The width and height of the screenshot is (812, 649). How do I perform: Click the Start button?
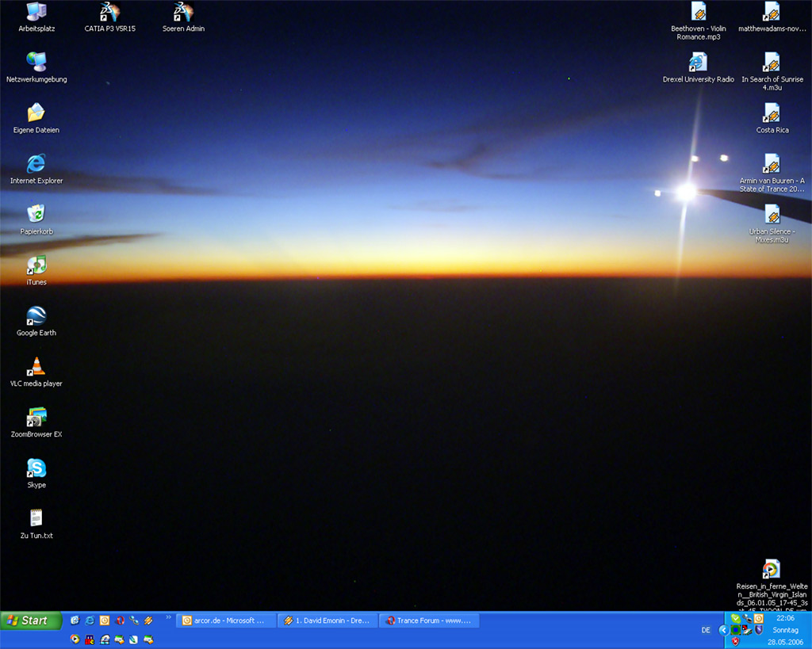(x=32, y=620)
